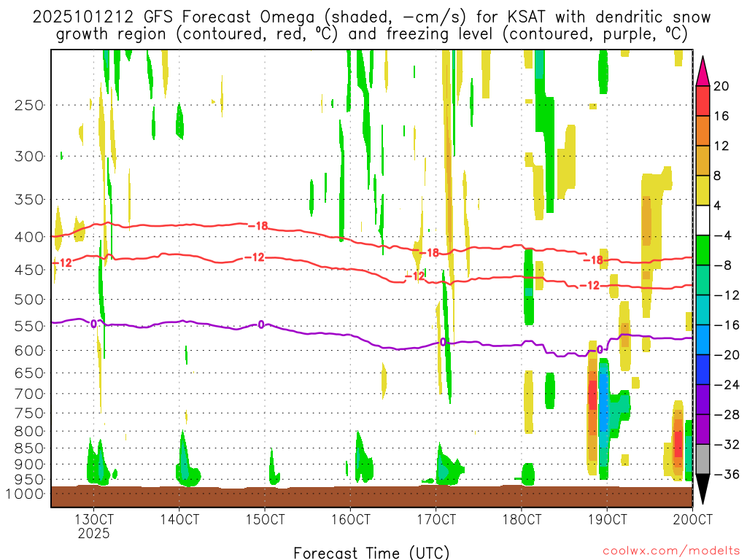Screen dimensions: 747x560
Task: Click the colorbar value label -20
Action: 727,355
